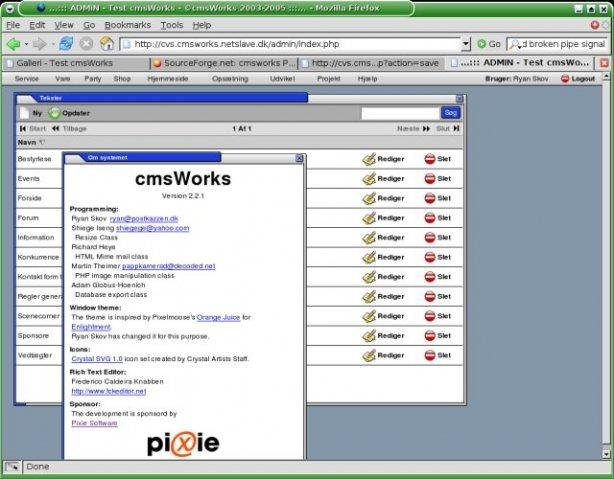Go to previous page with Tilbage icon
This screenshot has width=614, height=479.
[56, 128]
